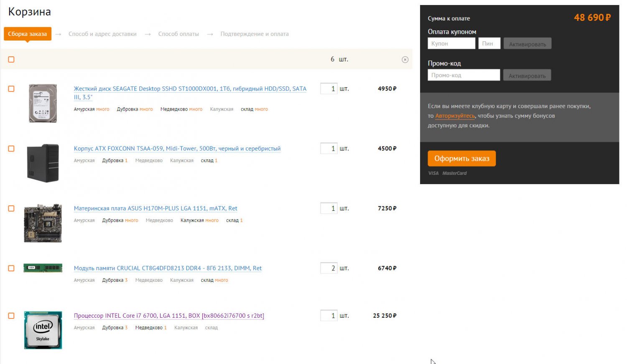Click the Оплата купоном heading
This screenshot has width=627, height=364.
(x=452, y=32)
